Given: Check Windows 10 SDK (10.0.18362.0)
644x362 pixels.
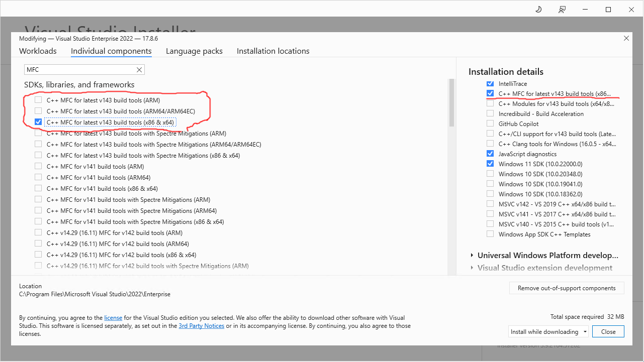Looking at the screenshot, I should [x=490, y=194].
